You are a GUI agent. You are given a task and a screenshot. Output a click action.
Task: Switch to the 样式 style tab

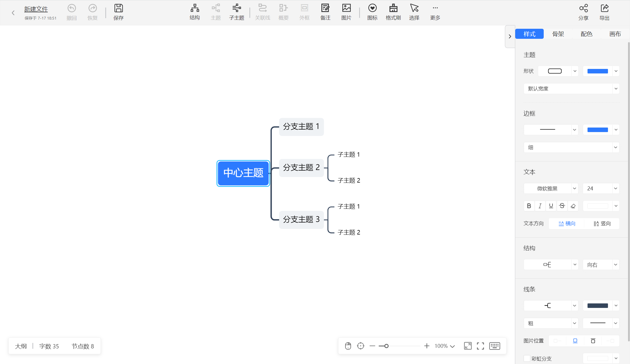click(529, 34)
